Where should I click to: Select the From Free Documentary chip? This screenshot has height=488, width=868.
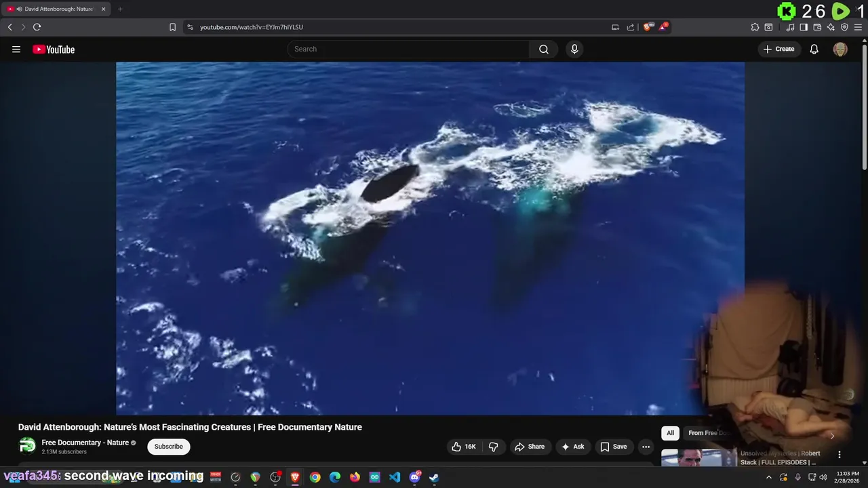[708, 433]
